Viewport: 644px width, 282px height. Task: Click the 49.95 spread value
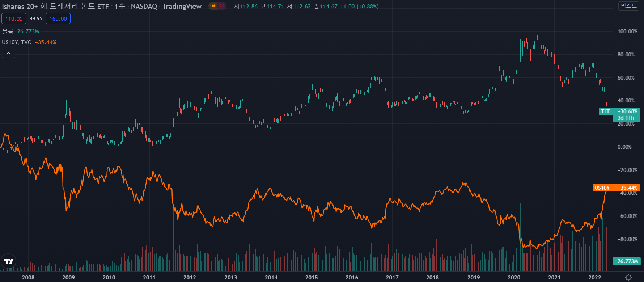[x=36, y=18]
